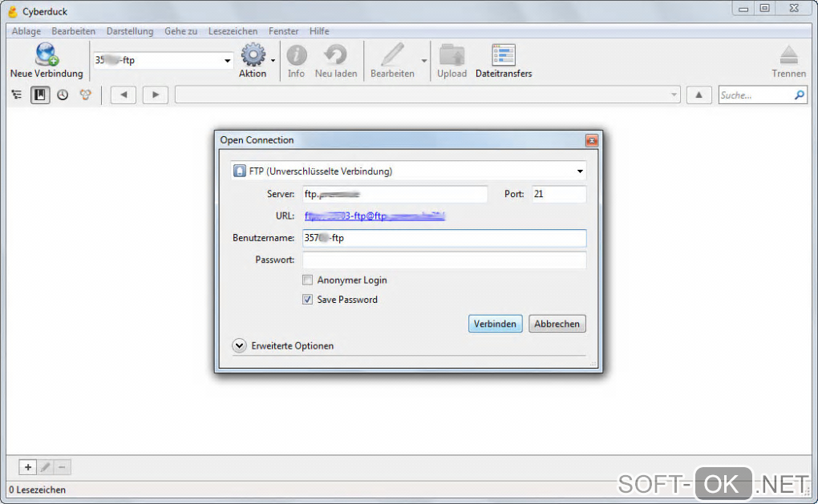
Task: Open the Darstellung menu
Action: tap(130, 31)
